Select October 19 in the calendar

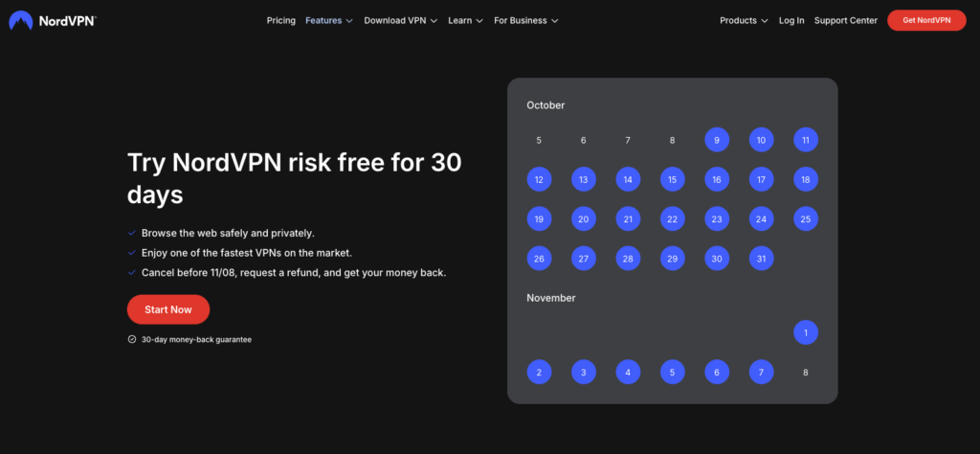point(539,219)
